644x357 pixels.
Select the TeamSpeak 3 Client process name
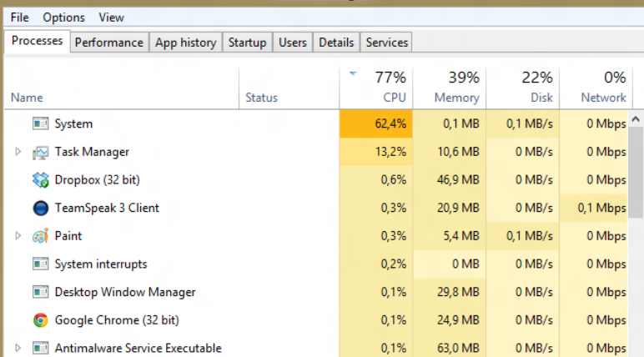coord(107,208)
